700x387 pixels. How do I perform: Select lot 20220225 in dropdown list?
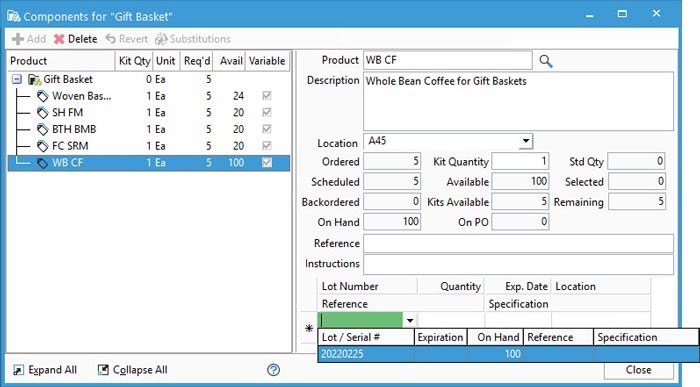508,354
